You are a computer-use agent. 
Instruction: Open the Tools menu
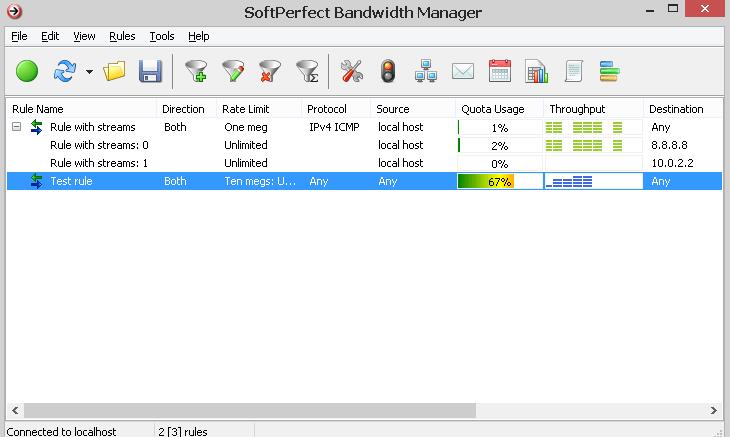pos(162,36)
